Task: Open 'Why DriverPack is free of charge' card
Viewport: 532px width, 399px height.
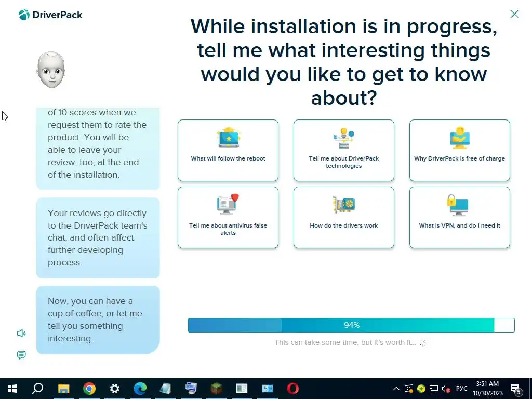Action: tap(459, 150)
